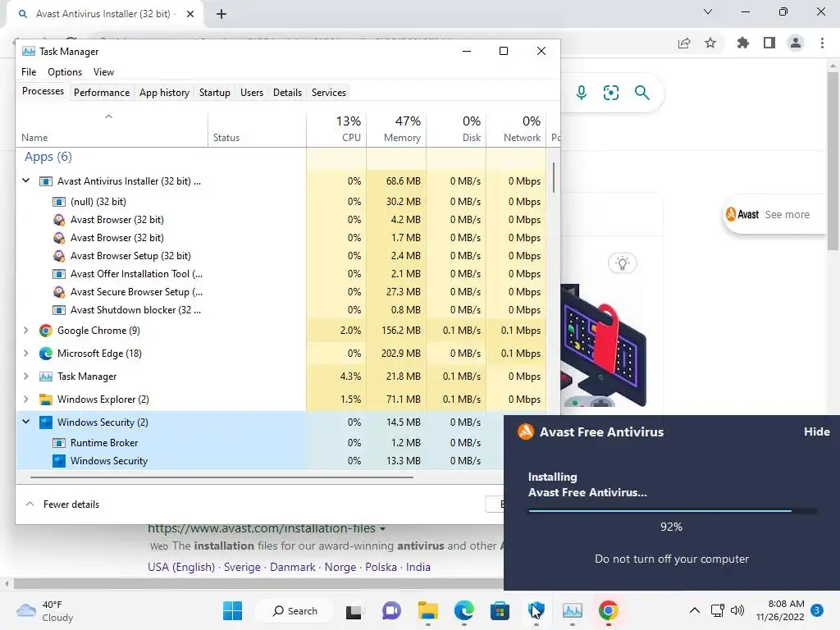Select the (null) (32 bit) process row
The height and width of the screenshot is (630, 840).
[x=281, y=202]
